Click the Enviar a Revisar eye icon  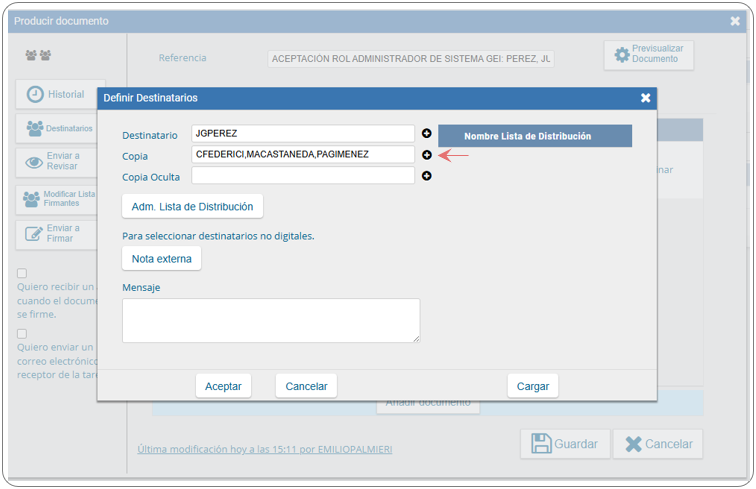(34, 162)
